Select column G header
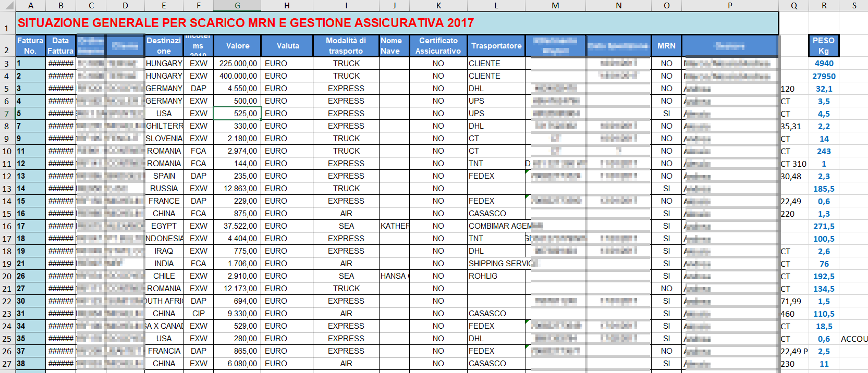The image size is (868, 373). click(x=237, y=6)
